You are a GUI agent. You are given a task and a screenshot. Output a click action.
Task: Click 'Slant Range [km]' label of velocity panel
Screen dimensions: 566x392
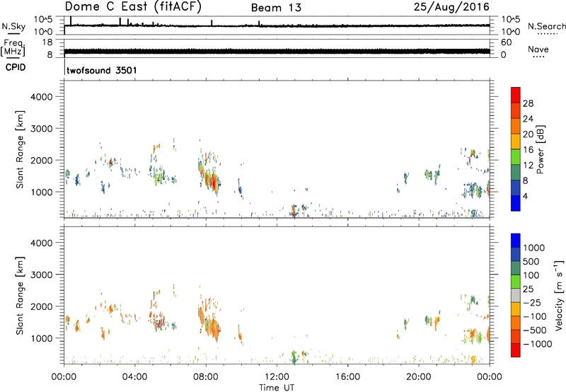(x=20, y=295)
